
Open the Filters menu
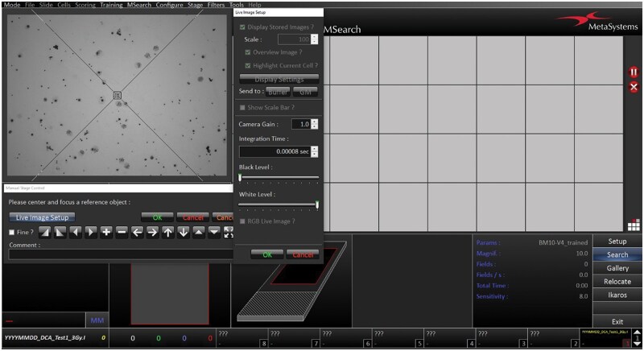215,5
